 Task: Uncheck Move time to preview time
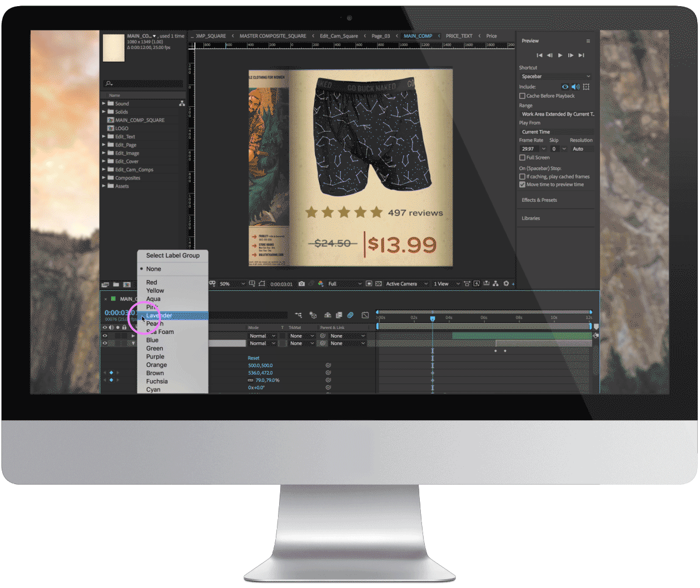tap(522, 185)
